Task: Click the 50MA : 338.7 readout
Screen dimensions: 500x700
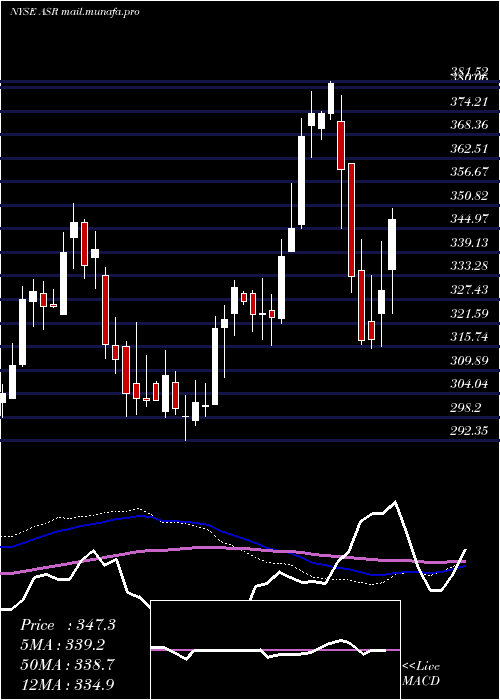Action: (68, 664)
